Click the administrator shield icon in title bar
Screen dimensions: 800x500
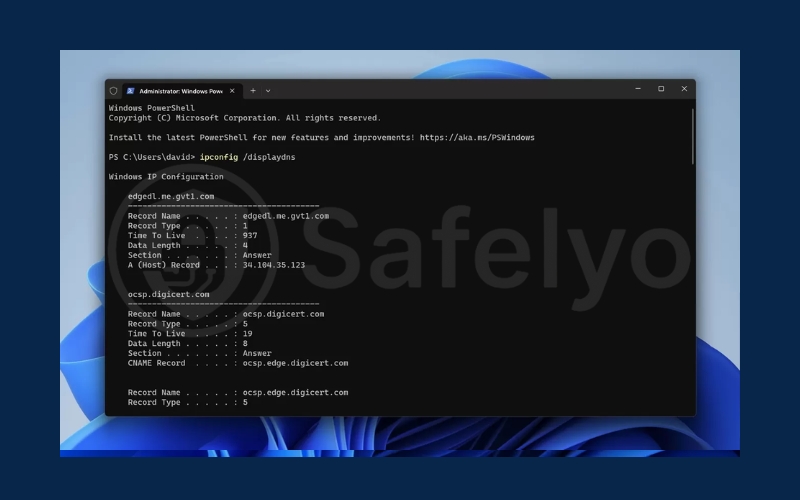pos(113,90)
